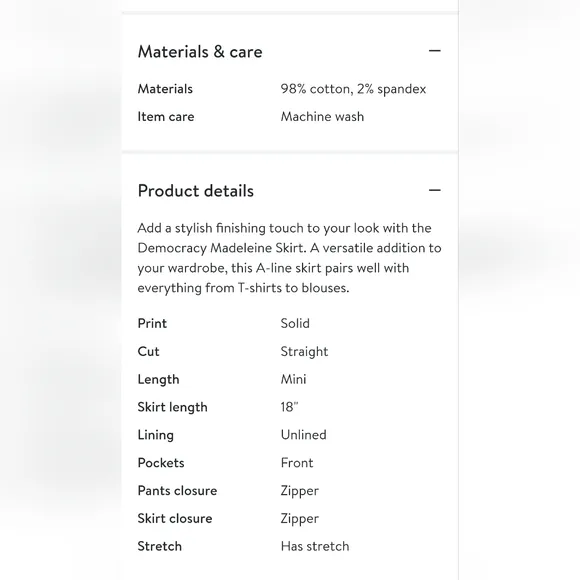The height and width of the screenshot is (580, 580).
Task: Click the Materials & care heading
Action: point(200,51)
